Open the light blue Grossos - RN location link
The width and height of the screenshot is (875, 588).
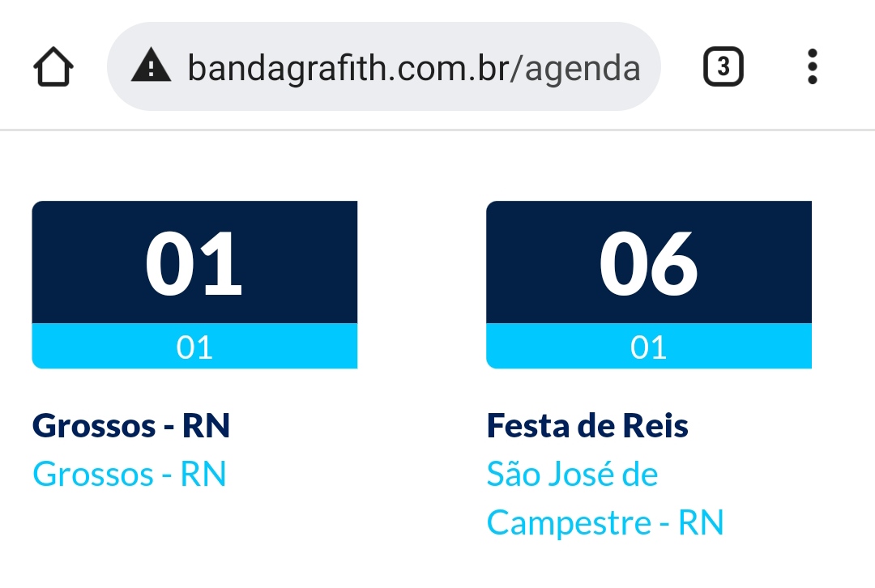click(130, 474)
